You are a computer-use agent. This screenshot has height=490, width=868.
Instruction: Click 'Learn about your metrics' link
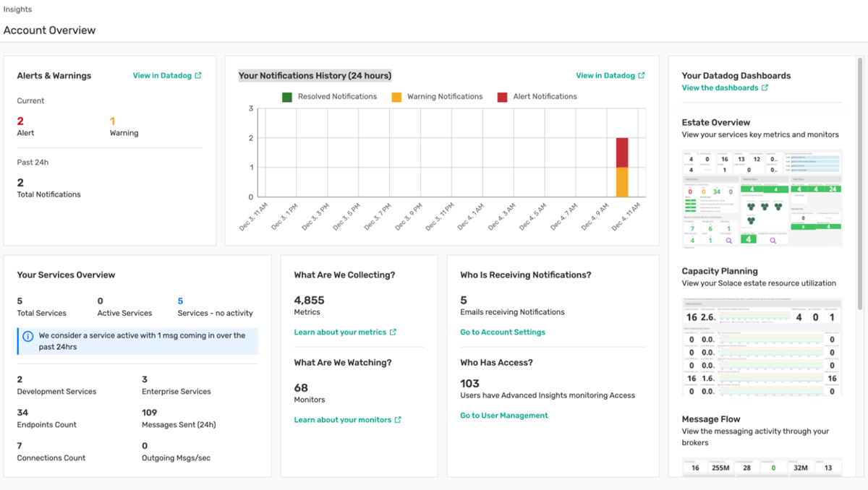pos(340,332)
